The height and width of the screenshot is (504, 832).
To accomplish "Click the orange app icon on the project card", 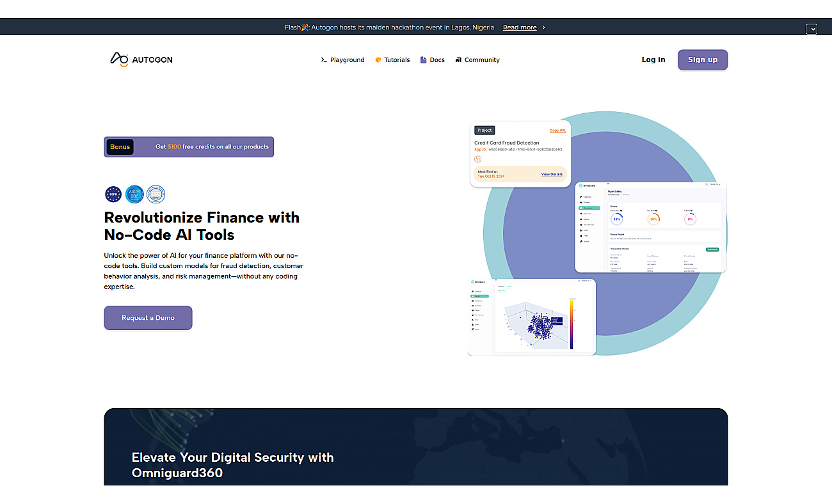I will click(477, 159).
